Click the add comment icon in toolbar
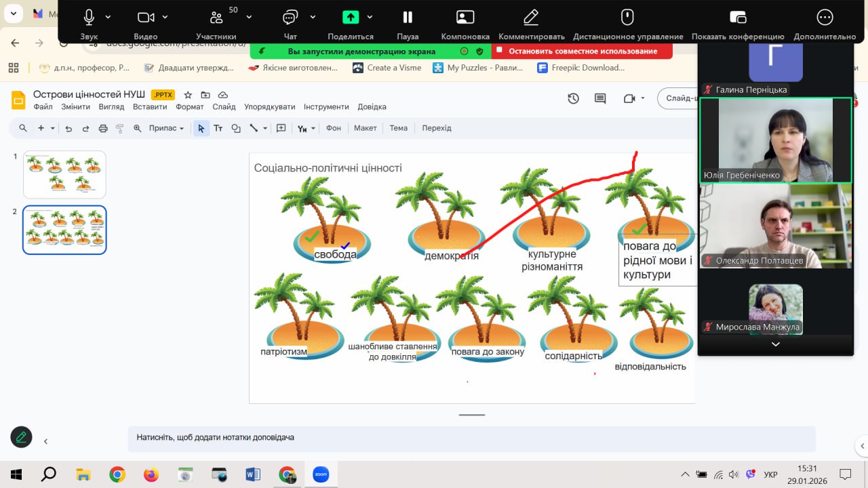This screenshot has height=488, width=868. 281,128
